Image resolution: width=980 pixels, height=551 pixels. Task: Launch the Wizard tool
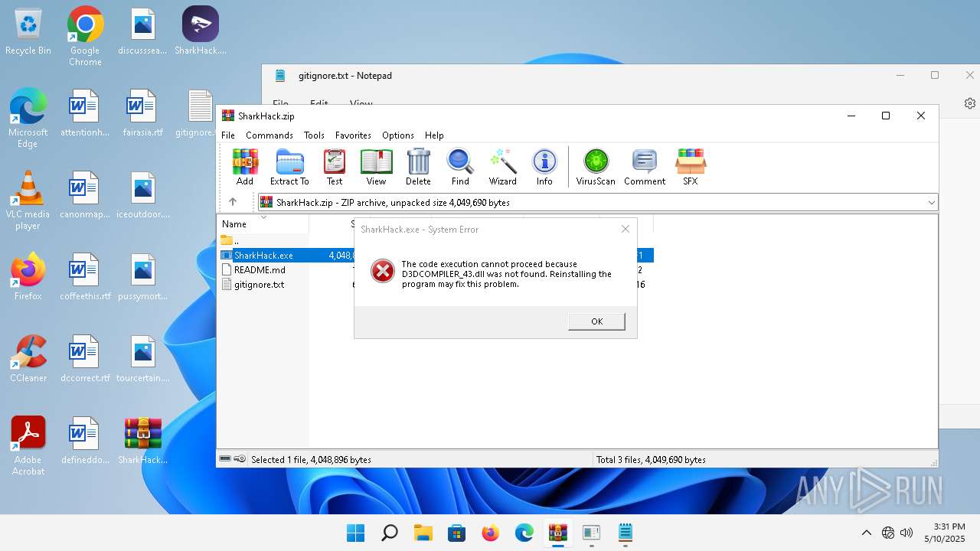[x=503, y=167]
